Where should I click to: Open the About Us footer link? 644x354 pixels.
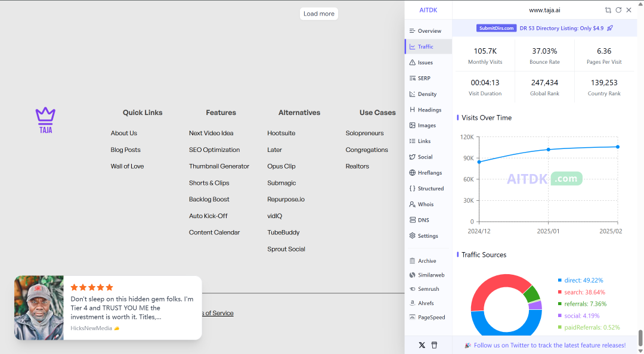tap(123, 133)
